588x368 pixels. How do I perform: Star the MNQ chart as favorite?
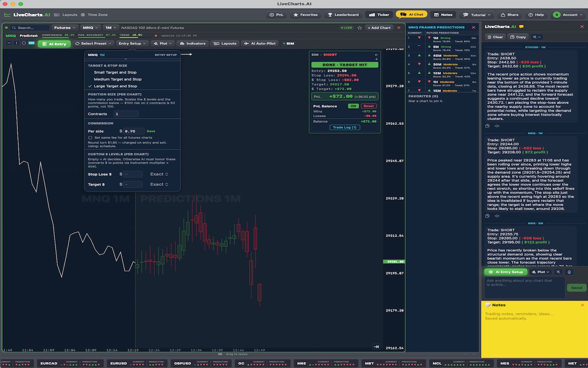(x=360, y=28)
